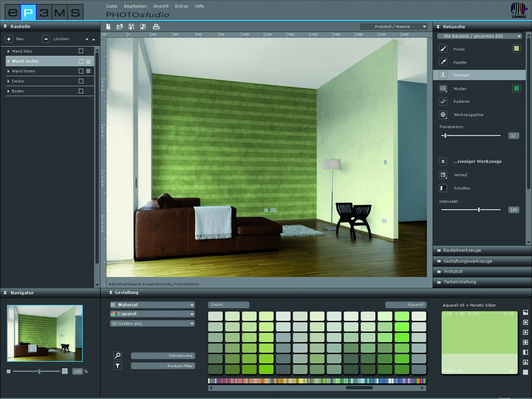Click the print icon in toolbar
This screenshot has height=399, width=532.
pos(156,27)
